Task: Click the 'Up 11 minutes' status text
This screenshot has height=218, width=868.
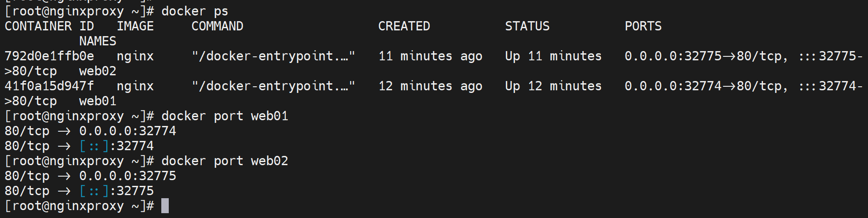Action: (x=553, y=56)
